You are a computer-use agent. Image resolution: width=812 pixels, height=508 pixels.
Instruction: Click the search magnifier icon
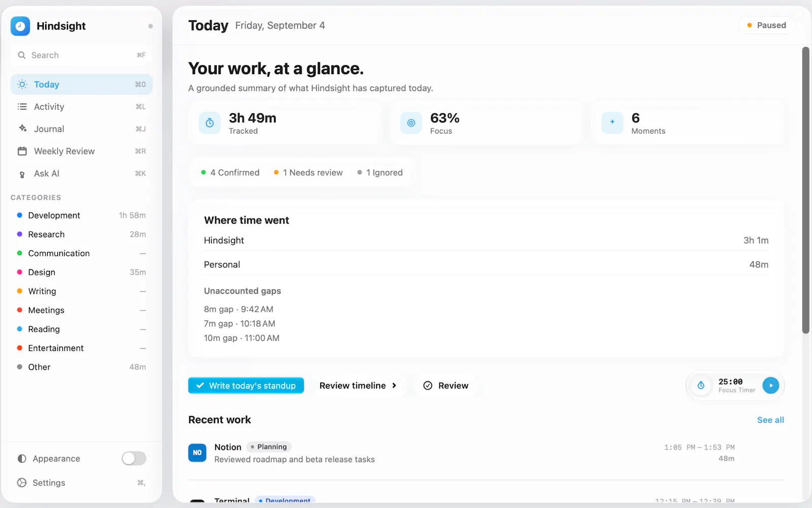coord(22,55)
